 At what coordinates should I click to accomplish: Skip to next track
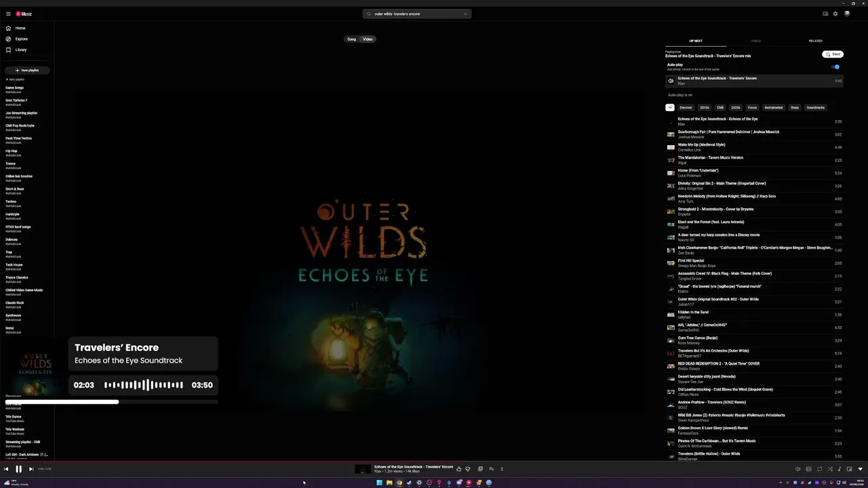pyautogui.click(x=31, y=469)
